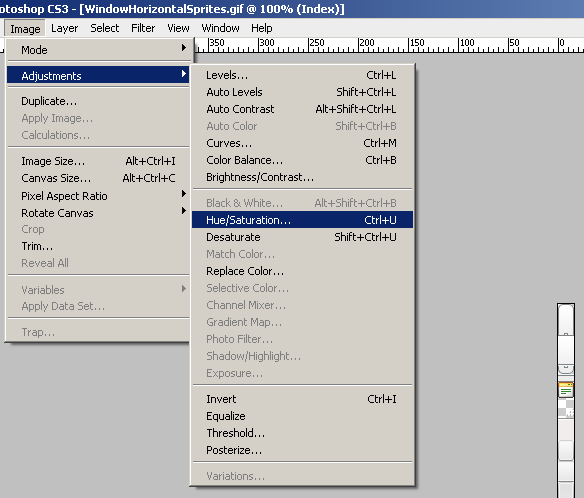Apply the Desaturate adjustment
This screenshot has width=584, height=498.
click(302, 237)
